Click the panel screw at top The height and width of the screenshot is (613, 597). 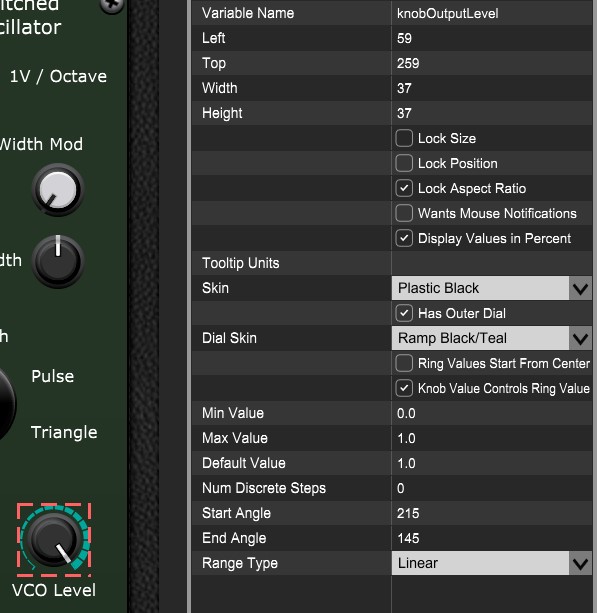[x=112, y=5]
